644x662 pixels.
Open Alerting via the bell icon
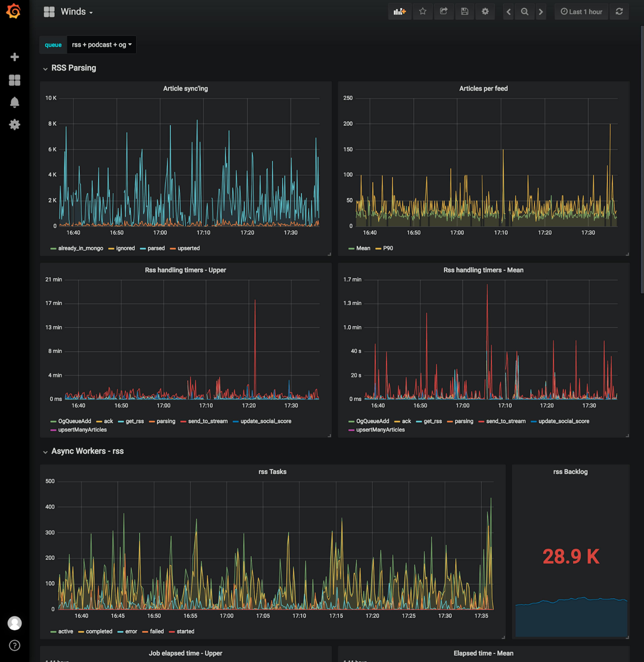(x=15, y=102)
